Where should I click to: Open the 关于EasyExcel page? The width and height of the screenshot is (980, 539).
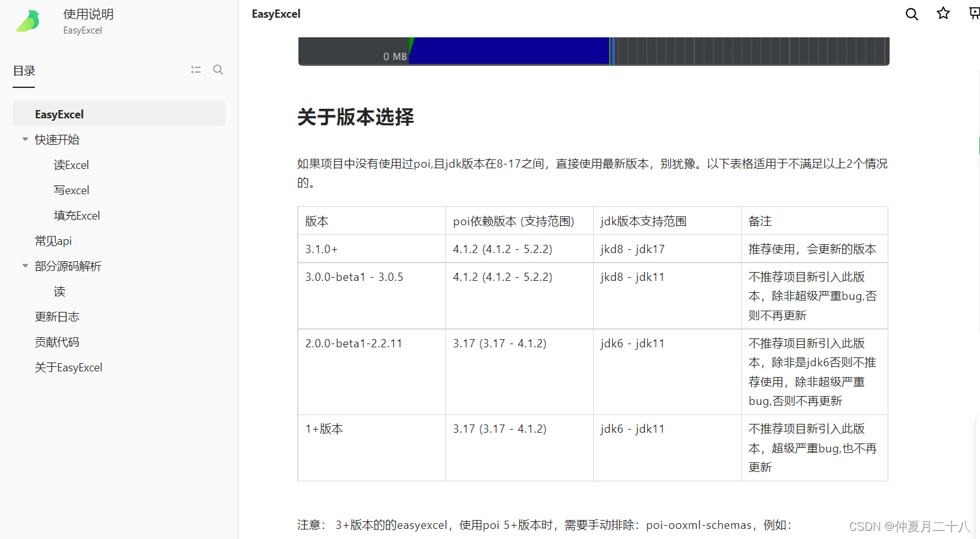pyautogui.click(x=68, y=368)
